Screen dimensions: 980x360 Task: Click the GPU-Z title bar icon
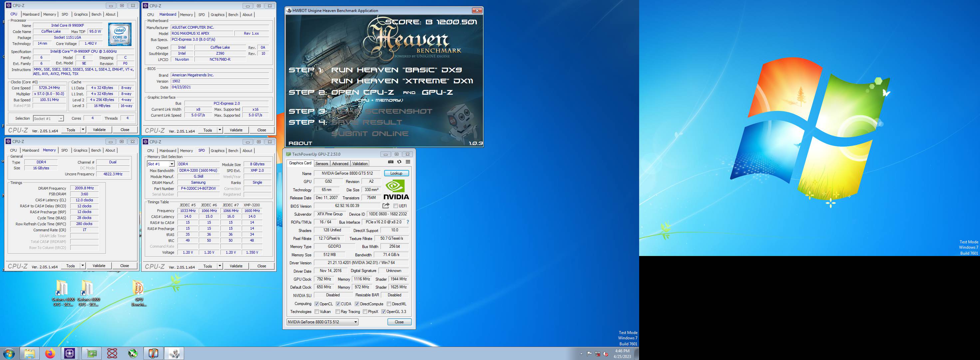(x=288, y=154)
